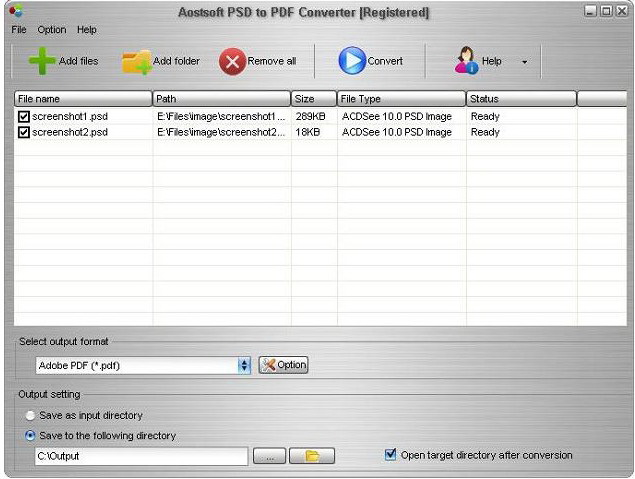Click the Add folder icon
The height and width of the screenshot is (479, 635).
137,62
